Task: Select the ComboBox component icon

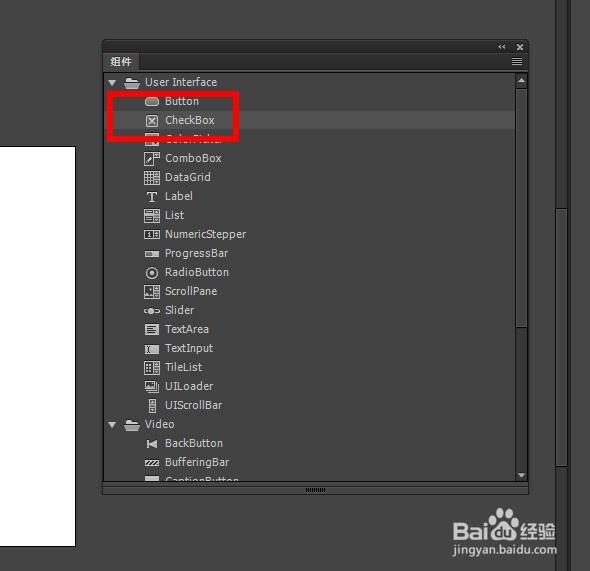Action: tap(152, 159)
